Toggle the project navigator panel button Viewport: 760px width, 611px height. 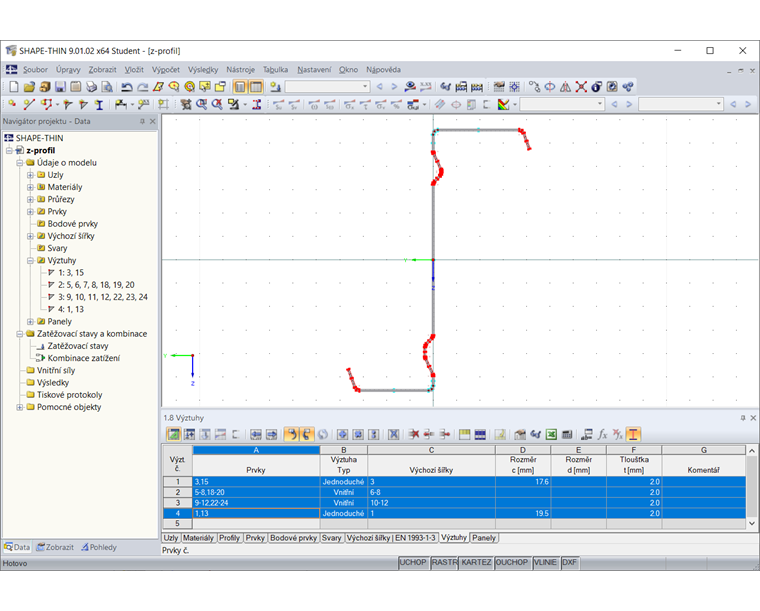pyautogui.click(x=240, y=87)
